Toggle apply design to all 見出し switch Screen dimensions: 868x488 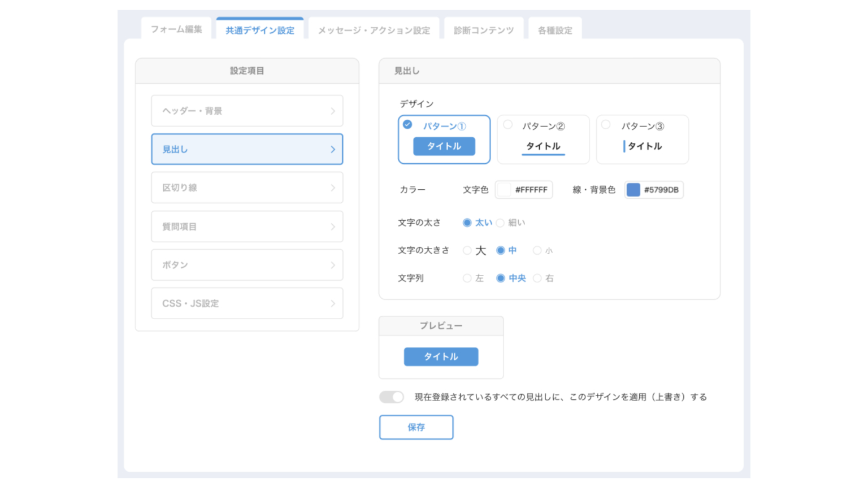coord(392,397)
